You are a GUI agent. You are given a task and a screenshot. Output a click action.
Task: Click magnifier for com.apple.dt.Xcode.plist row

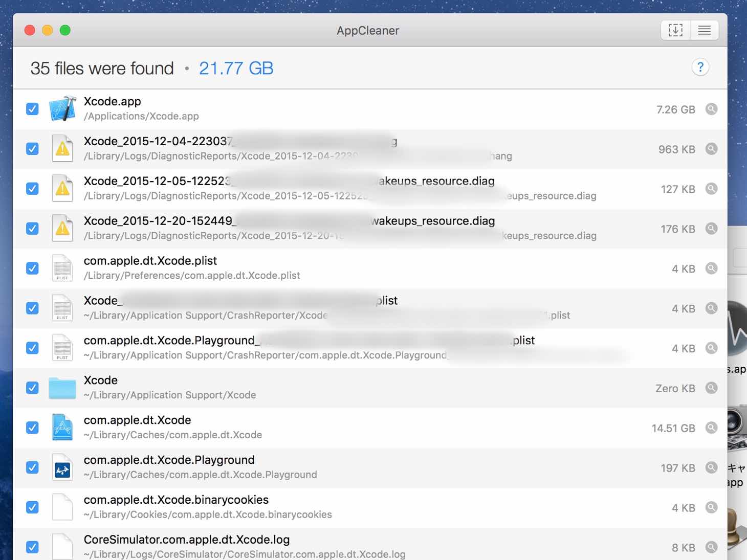click(711, 268)
